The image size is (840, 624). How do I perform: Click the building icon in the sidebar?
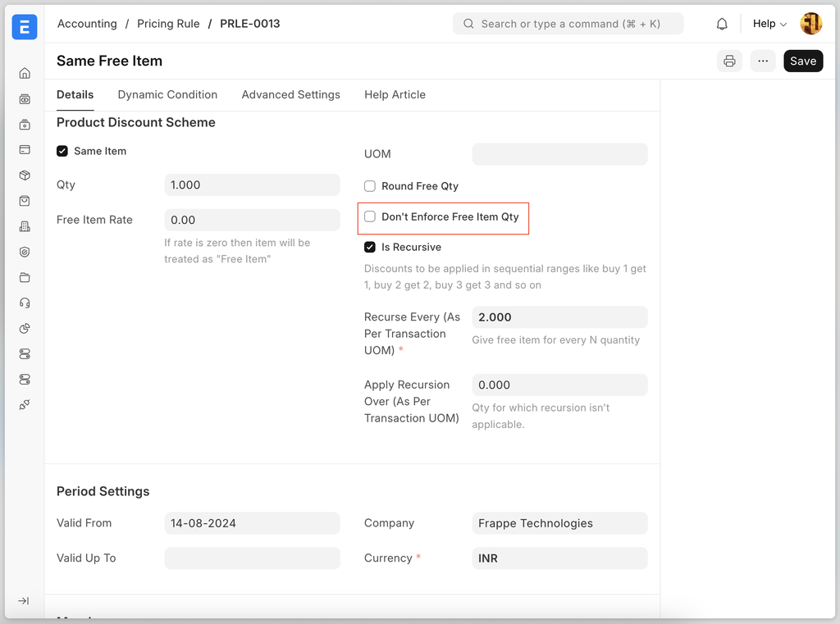tap(25, 226)
